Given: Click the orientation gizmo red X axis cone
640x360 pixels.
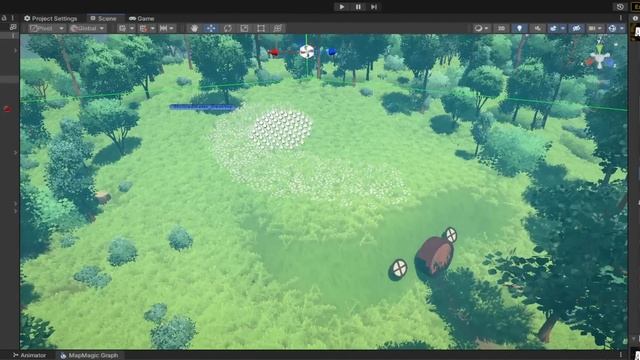Looking at the screenshot, I should coord(589,62).
